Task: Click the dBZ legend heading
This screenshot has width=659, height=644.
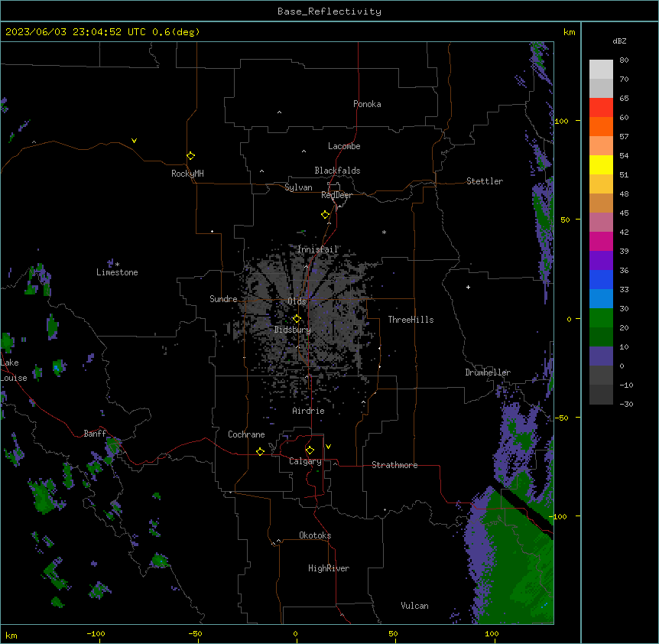Action: click(619, 41)
